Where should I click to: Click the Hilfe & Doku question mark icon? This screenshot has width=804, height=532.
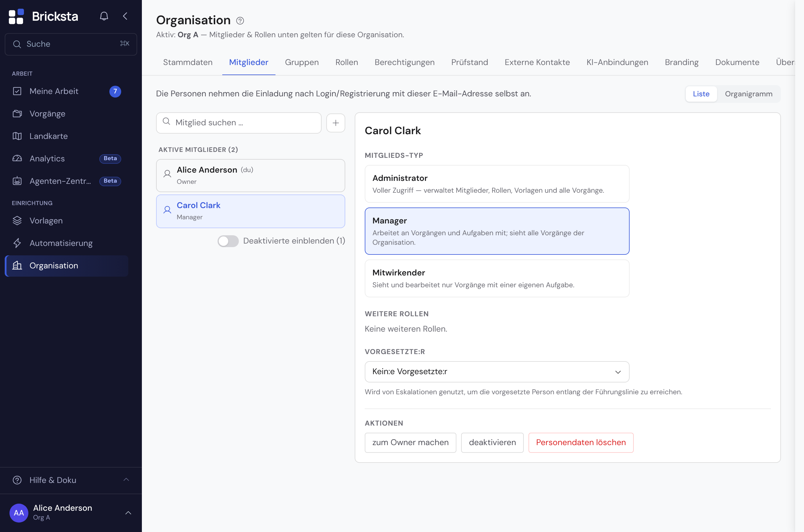[17, 480]
